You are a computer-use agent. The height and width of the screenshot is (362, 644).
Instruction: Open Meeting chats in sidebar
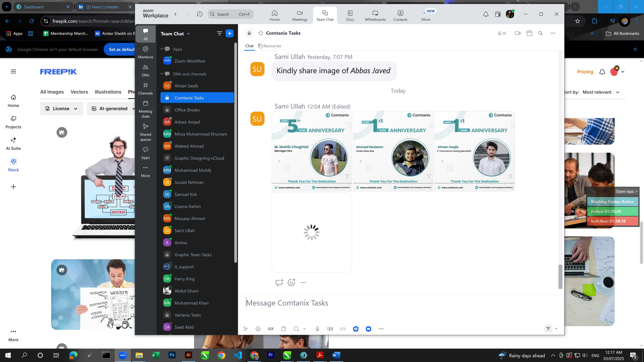(146, 109)
